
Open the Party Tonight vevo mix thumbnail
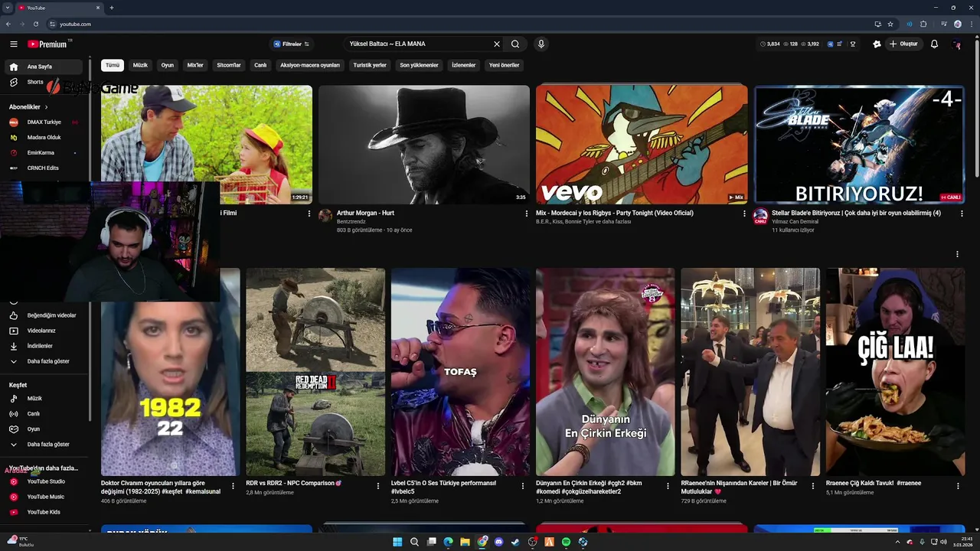pos(642,145)
